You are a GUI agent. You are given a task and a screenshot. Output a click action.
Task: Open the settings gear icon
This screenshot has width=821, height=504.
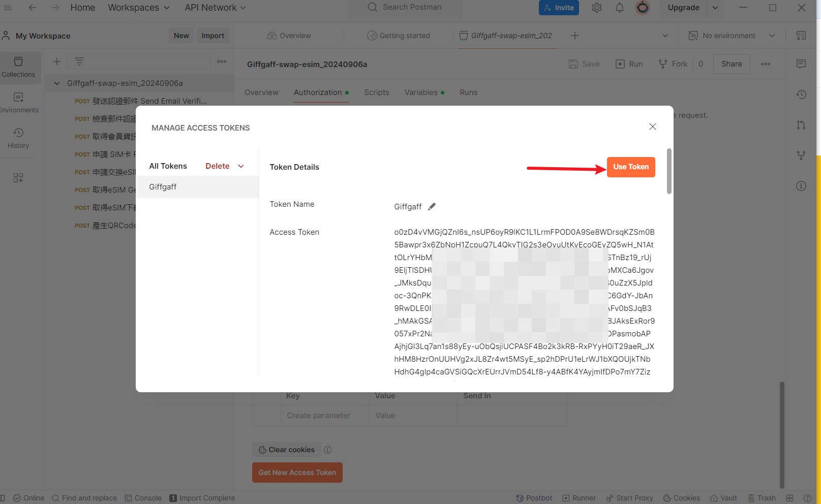[596, 8]
